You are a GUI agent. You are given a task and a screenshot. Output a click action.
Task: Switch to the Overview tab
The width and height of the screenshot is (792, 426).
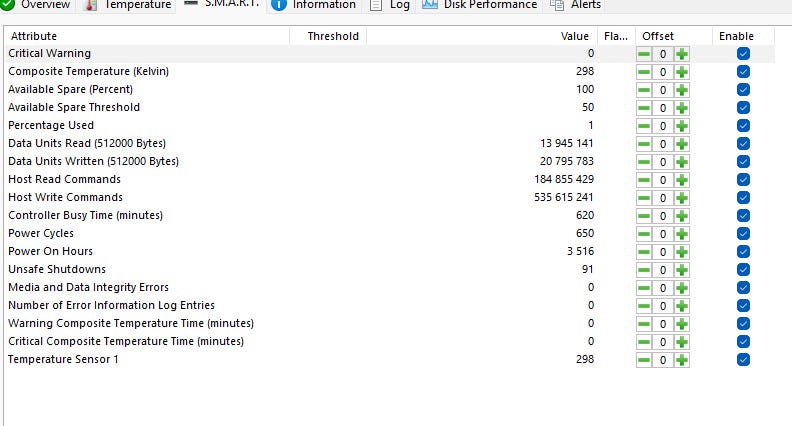[x=37, y=5]
